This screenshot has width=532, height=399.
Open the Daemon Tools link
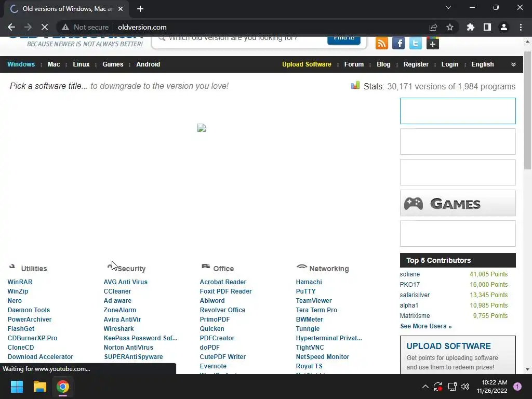coord(29,310)
